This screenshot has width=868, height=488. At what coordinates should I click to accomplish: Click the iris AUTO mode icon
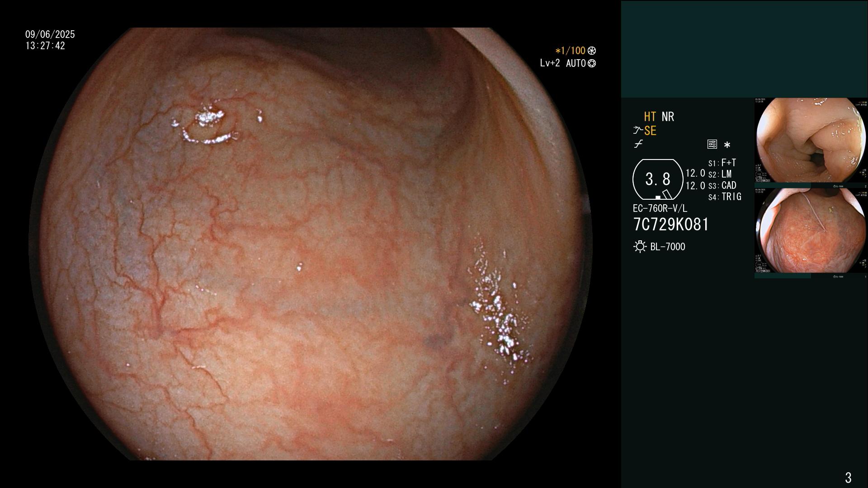click(x=592, y=64)
